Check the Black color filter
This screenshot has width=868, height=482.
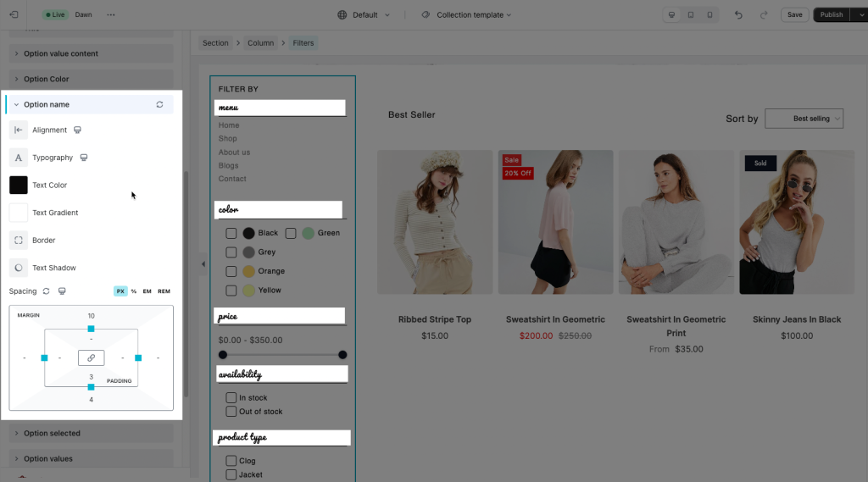[x=231, y=234]
